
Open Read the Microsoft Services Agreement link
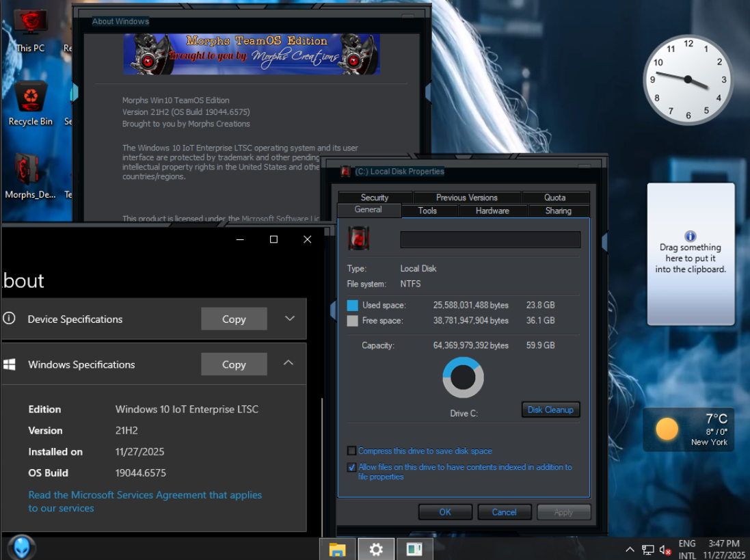(145, 502)
